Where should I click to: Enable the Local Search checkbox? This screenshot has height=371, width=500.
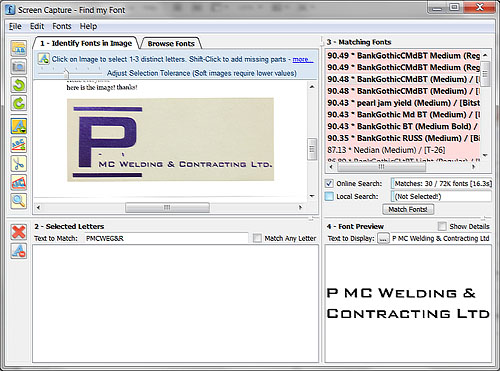(329, 196)
